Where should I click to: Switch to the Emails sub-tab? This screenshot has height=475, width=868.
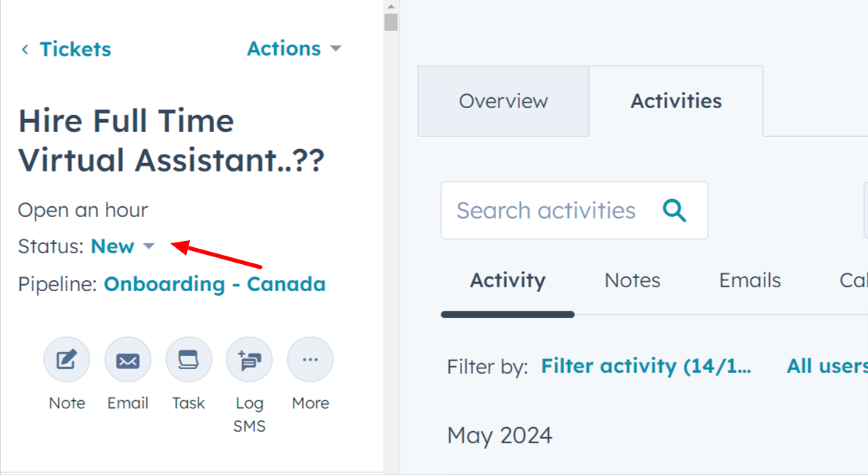[x=750, y=280]
